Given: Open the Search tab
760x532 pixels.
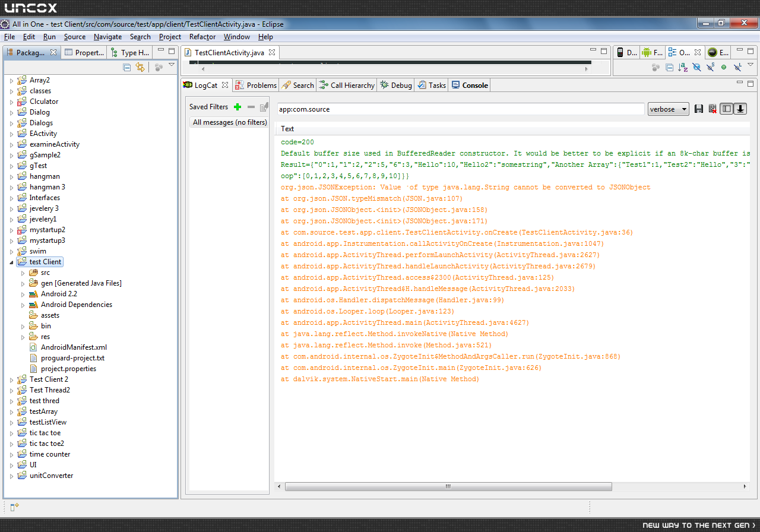Looking at the screenshot, I should pyautogui.click(x=298, y=85).
